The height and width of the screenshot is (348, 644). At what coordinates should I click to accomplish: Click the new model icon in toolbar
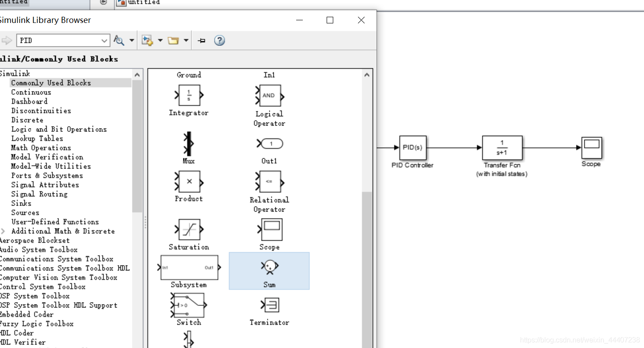(x=147, y=41)
